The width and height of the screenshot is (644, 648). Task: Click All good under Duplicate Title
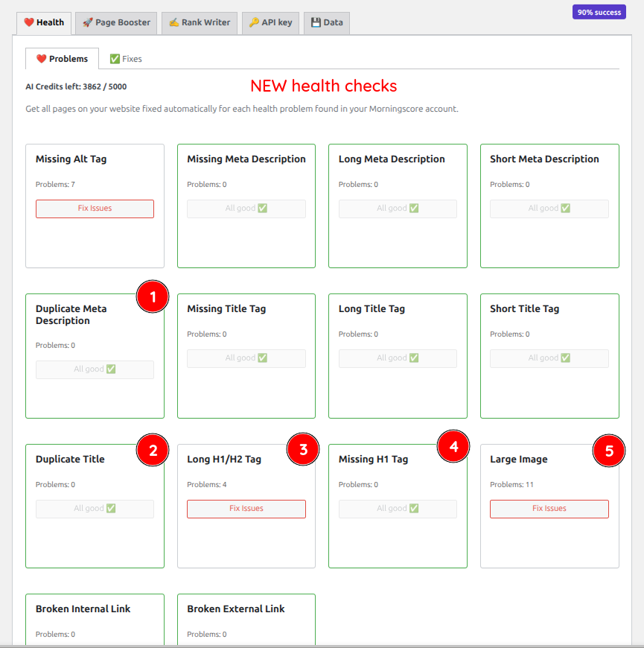tap(95, 509)
